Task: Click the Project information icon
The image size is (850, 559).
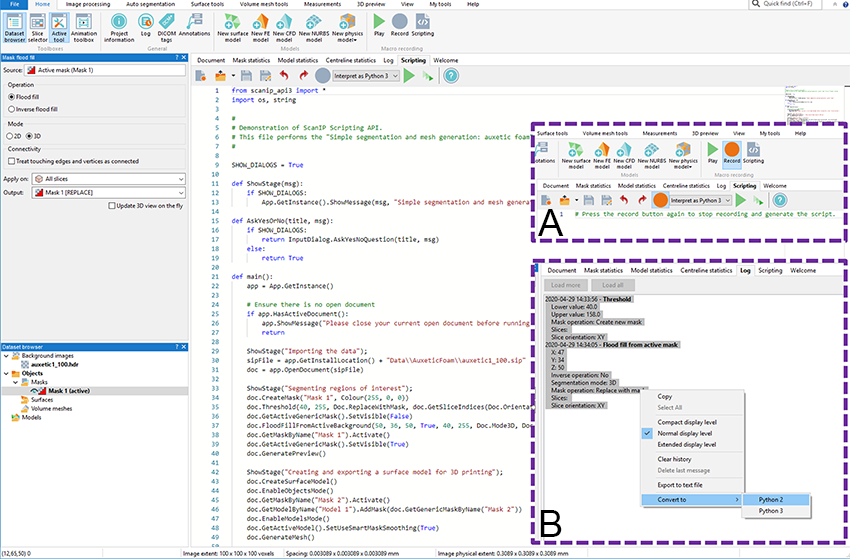Action: click(x=119, y=25)
